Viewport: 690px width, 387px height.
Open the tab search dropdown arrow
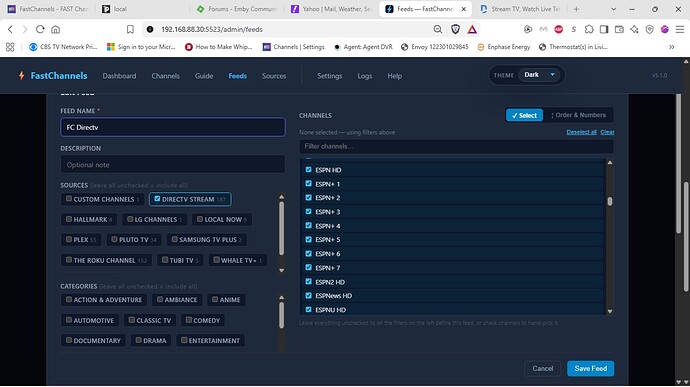click(x=613, y=9)
